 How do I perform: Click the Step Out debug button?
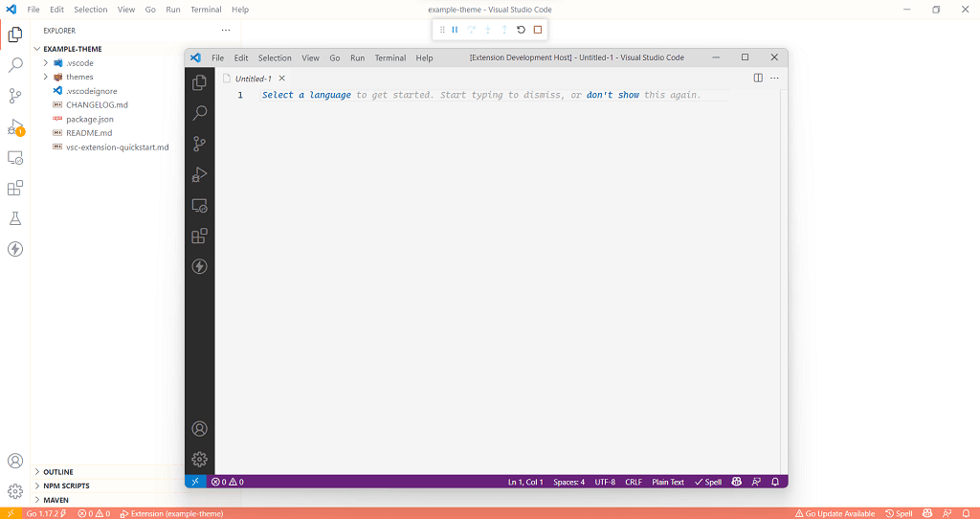[504, 30]
